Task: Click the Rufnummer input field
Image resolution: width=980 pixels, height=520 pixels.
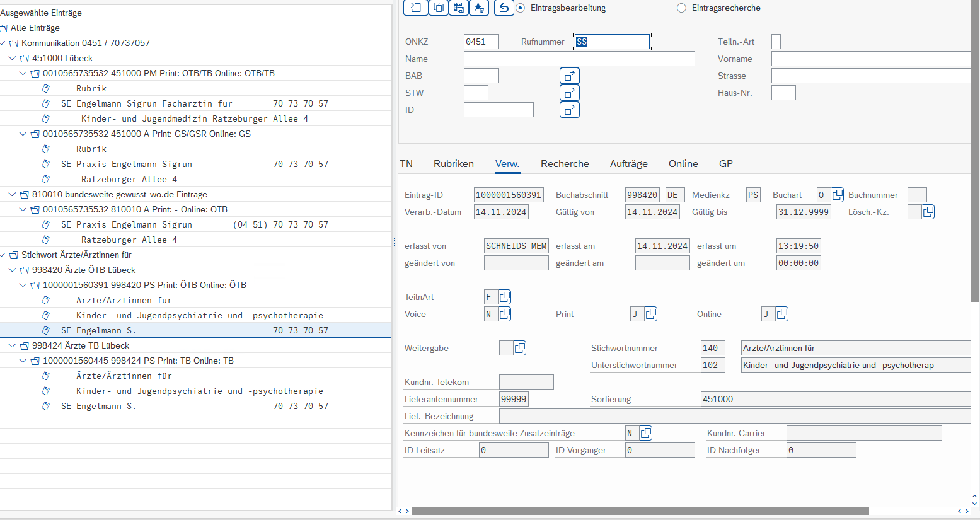Action: click(x=612, y=42)
